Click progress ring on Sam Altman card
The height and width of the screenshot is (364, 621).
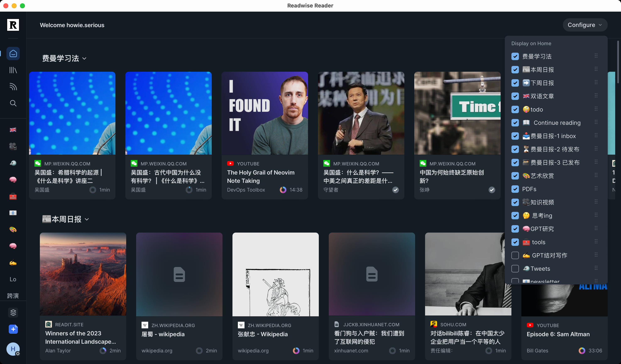pos(582,351)
